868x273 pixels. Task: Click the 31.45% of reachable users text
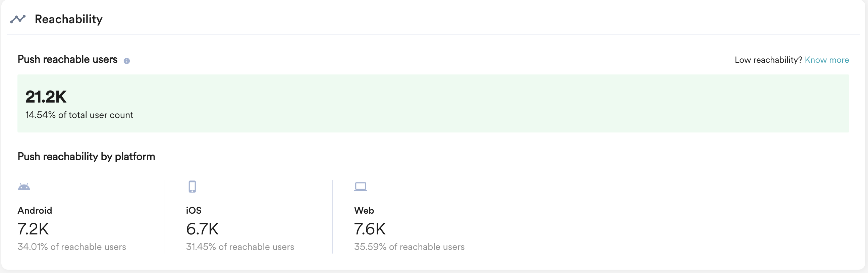pyautogui.click(x=240, y=247)
